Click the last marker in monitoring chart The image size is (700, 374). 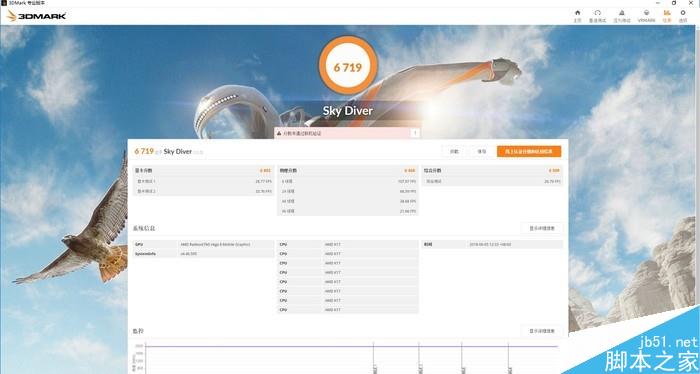tap(508, 358)
